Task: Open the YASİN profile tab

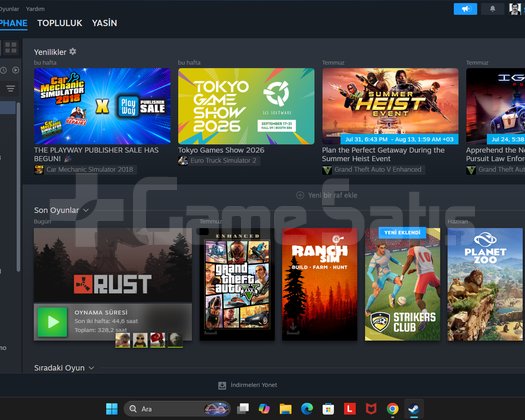Action: pyautogui.click(x=104, y=23)
